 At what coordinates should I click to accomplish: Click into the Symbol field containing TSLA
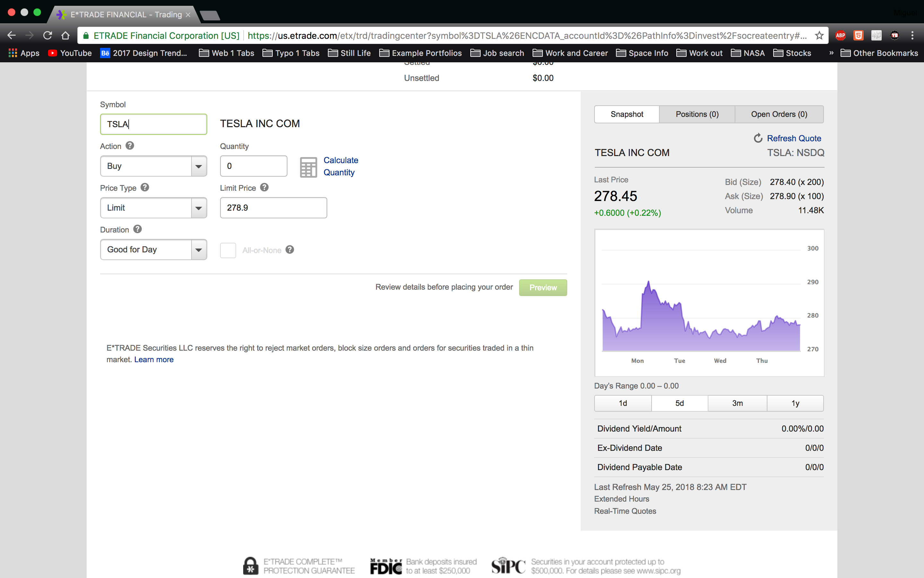tap(153, 124)
